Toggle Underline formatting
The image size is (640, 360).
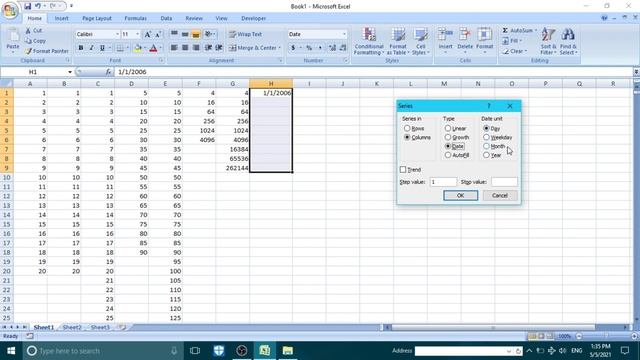click(102, 48)
